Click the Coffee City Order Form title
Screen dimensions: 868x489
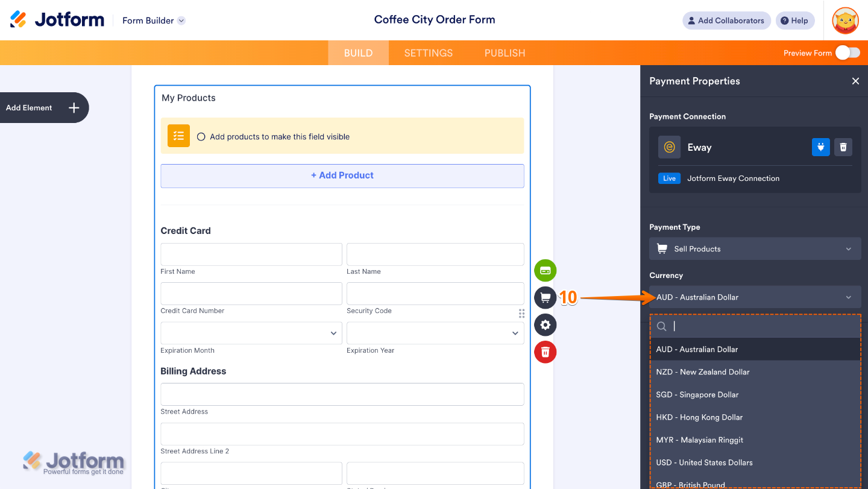coord(435,20)
